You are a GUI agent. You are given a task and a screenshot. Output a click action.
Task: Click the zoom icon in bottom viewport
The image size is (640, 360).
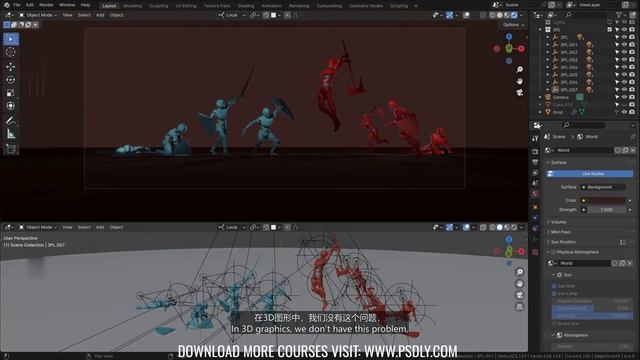[x=519, y=272]
